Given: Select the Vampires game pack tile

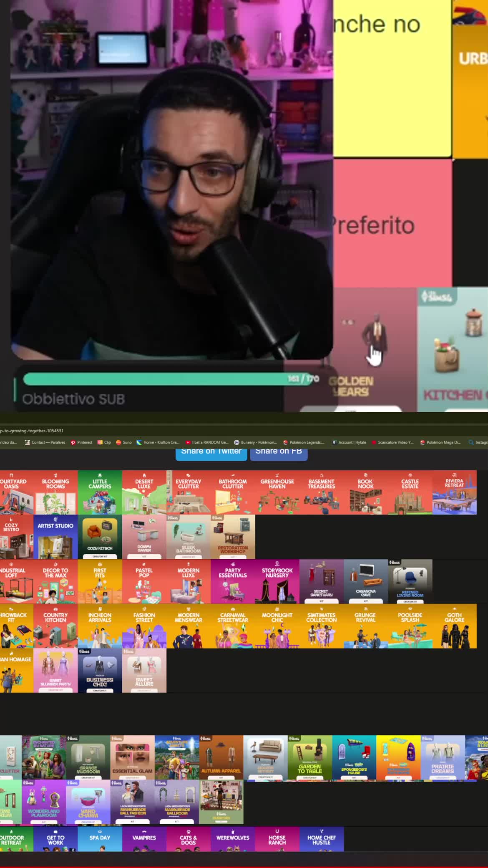Looking at the screenshot, I should pos(144,839).
